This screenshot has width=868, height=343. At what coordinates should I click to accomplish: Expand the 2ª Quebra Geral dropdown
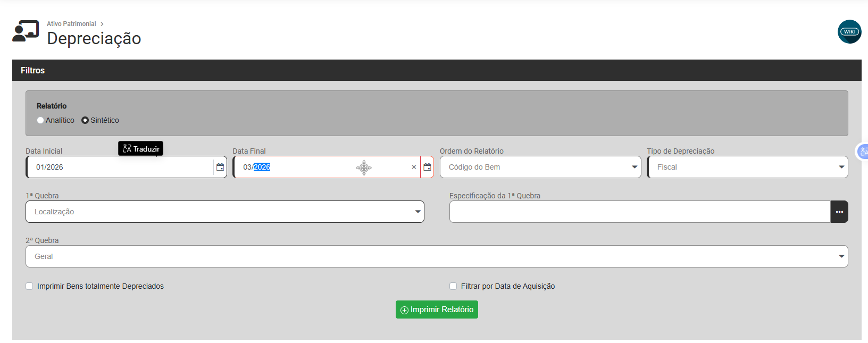(x=437, y=256)
